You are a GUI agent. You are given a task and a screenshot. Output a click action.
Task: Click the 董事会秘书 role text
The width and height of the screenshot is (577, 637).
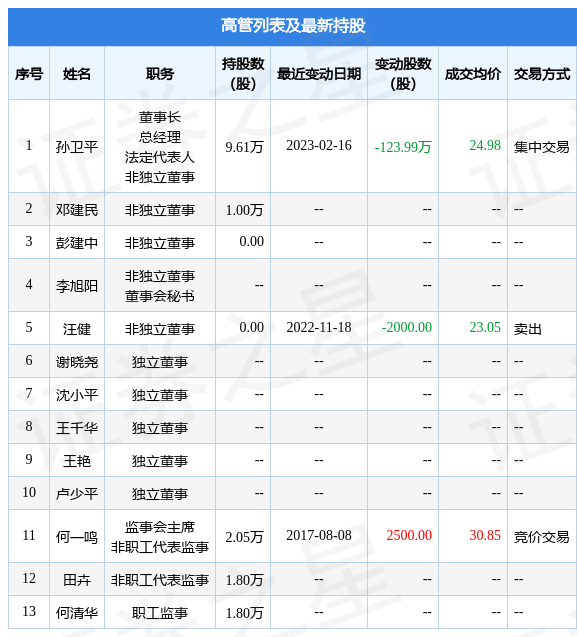pyautogui.click(x=160, y=296)
